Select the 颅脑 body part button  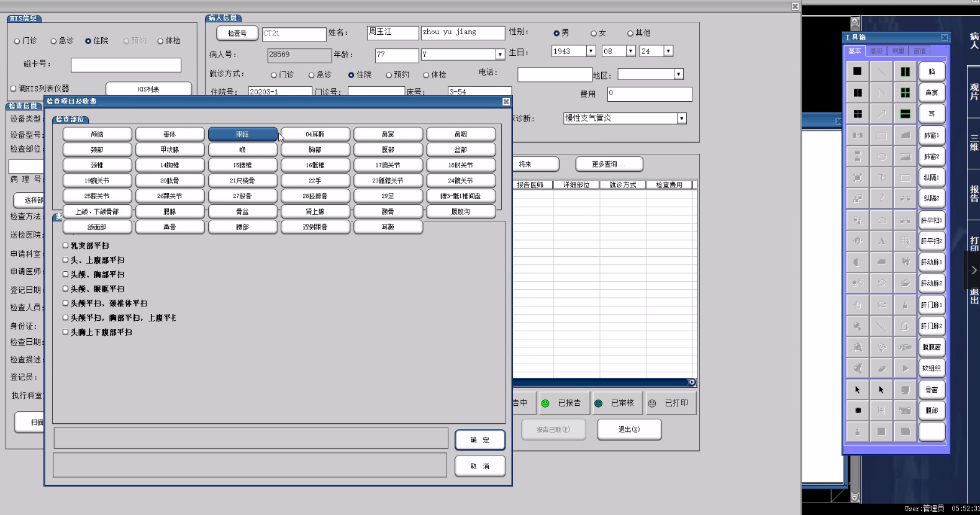click(x=97, y=134)
